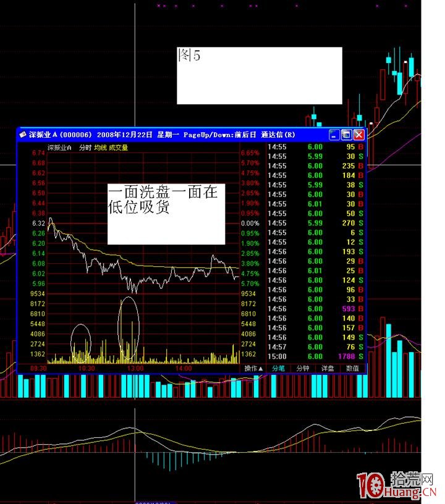Click PageUp/Down:前后日 hint in title bar

[x=219, y=135]
